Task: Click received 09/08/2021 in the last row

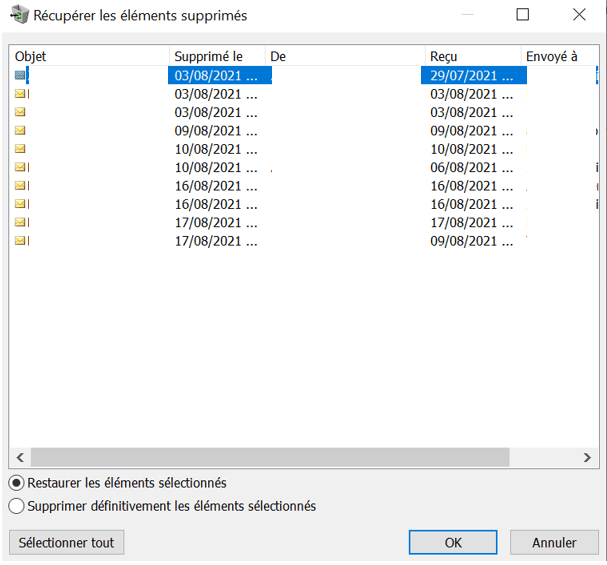Action: [472, 241]
